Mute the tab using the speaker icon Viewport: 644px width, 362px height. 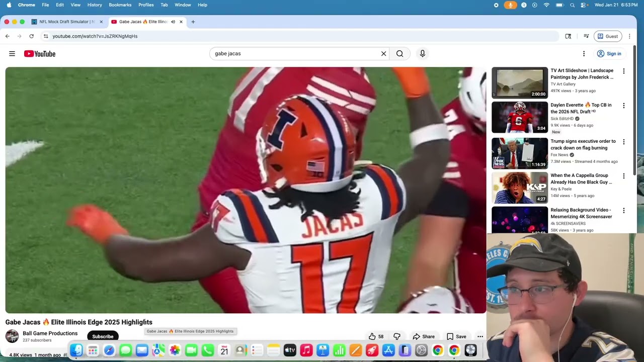(x=173, y=22)
